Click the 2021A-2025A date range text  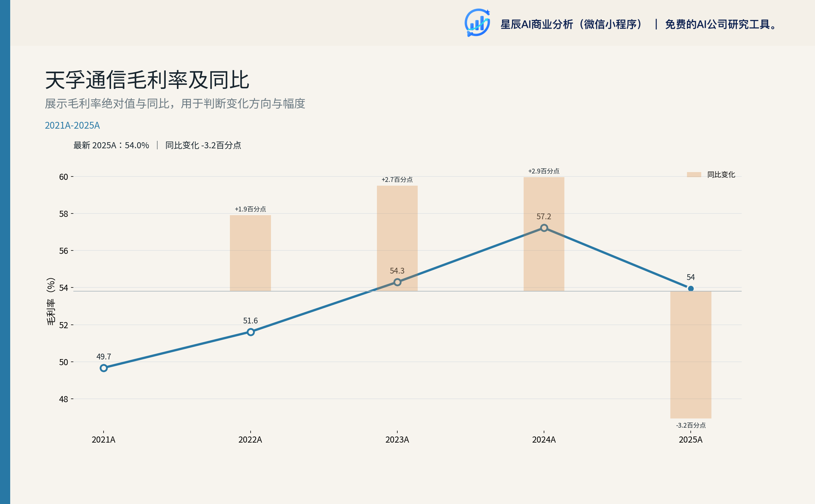pos(72,126)
